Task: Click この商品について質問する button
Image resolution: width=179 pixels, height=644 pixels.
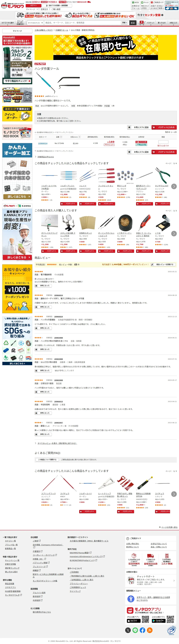Action: [47, 460]
